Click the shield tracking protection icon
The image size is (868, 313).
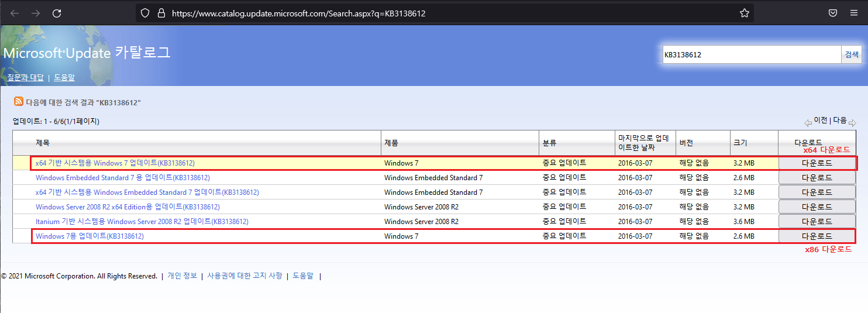tap(145, 13)
